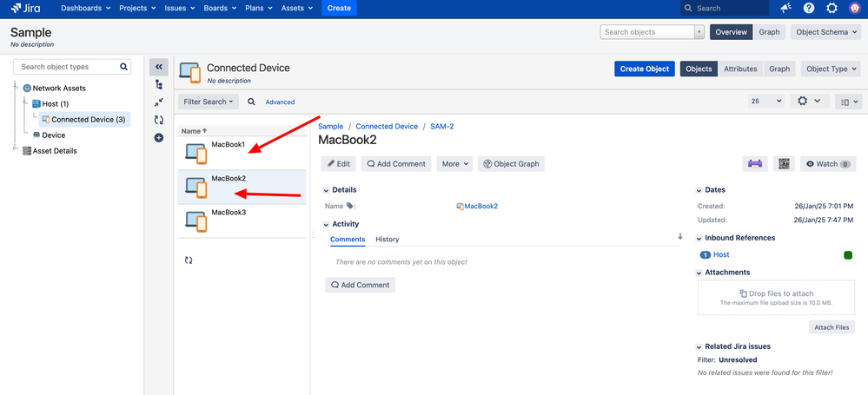Screen dimensions: 868x395
Task: Click the Object Graph button
Action: (x=512, y=164)
